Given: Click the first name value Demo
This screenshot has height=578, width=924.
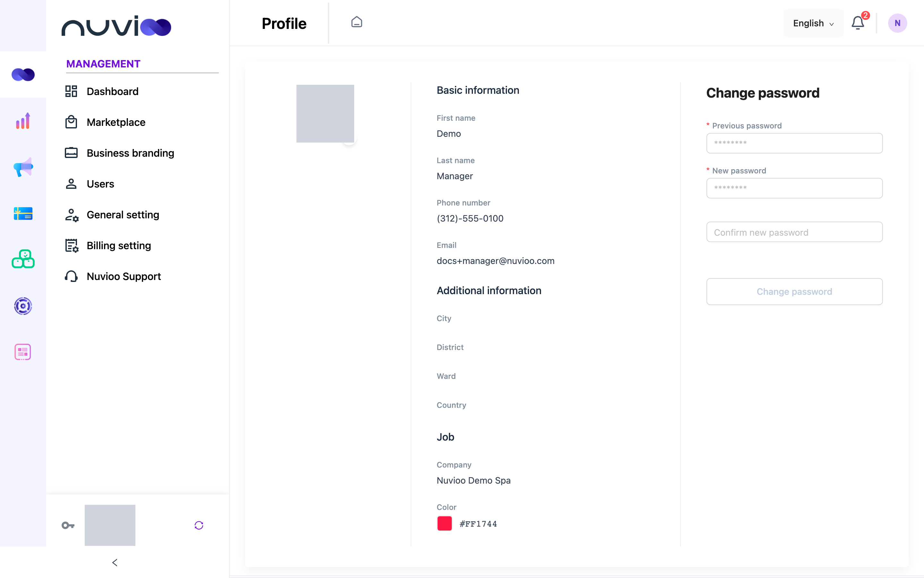Looking at the screenshot, I should tap(449, 134).
